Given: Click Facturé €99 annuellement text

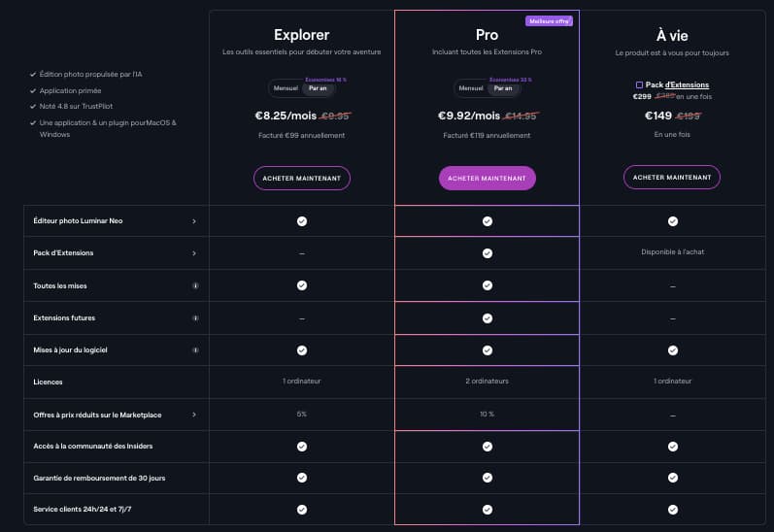Looking at the screenshot, I should tap(302, 135).
